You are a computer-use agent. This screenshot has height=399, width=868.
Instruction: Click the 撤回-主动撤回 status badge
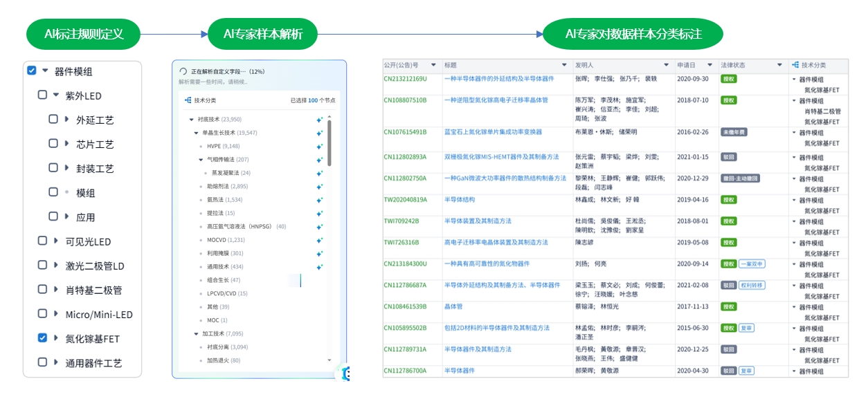coord(740,178)
